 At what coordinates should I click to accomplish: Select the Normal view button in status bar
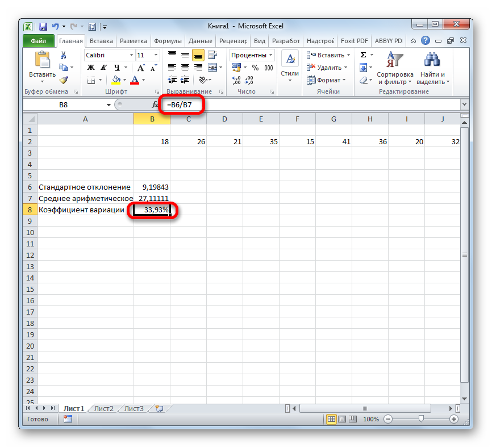pyautogui.click(x=331, y=419)
